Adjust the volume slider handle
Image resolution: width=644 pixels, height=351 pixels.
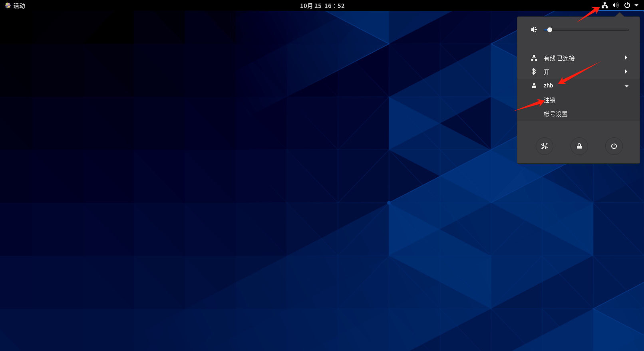(x=550, y=30)
